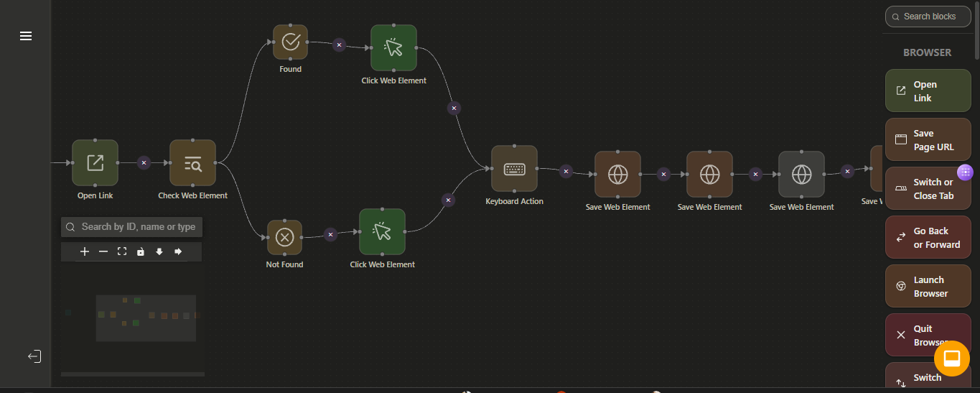Delete edge after the grey Save Web Element node
Viewport: 980px width, 393px height.
(x=848, y=171)
